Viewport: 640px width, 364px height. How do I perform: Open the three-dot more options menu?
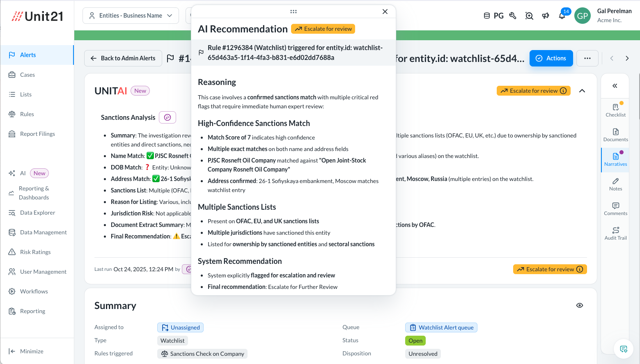pos(587,58)
